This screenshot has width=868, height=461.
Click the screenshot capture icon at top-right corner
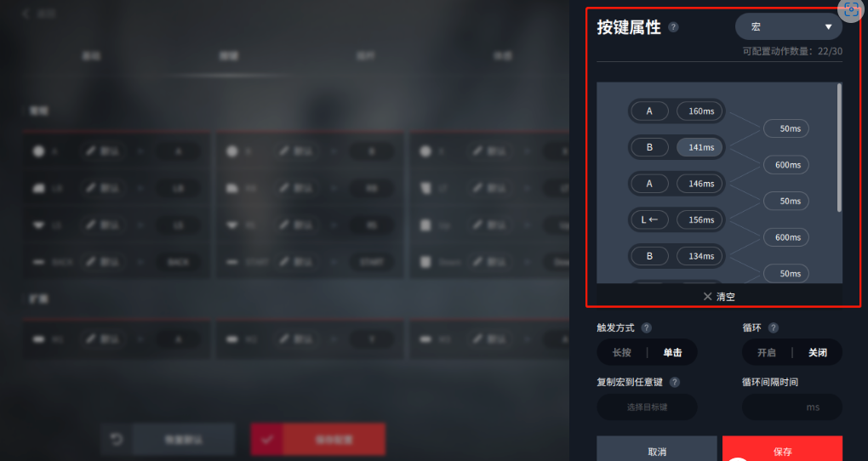pyautogui.click(x=851, y=9)
